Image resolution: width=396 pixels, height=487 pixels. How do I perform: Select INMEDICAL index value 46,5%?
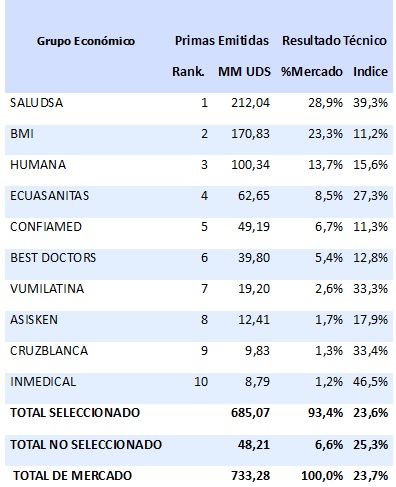[370, 381]
